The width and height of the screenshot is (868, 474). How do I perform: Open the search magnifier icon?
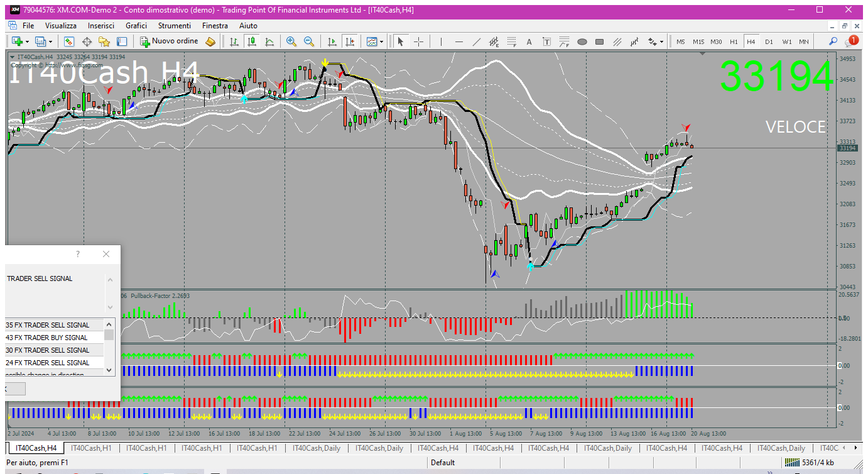[x=833, y=41]
